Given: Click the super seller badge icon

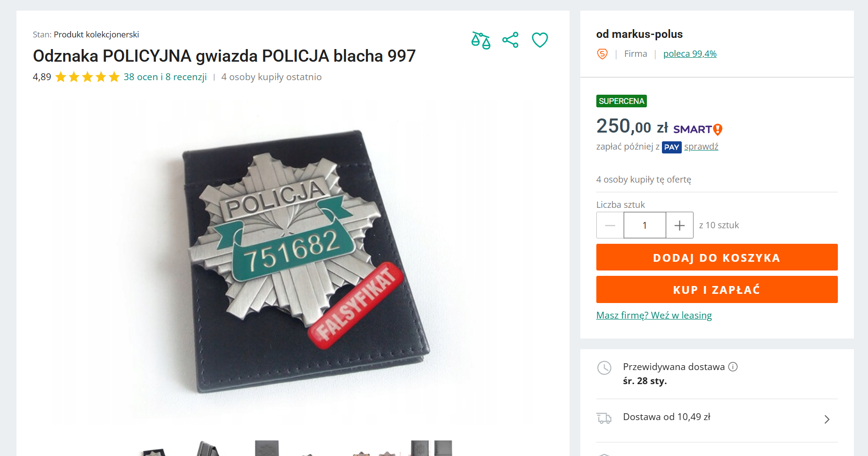Looking at the screenshot, I should coord(602,54).
